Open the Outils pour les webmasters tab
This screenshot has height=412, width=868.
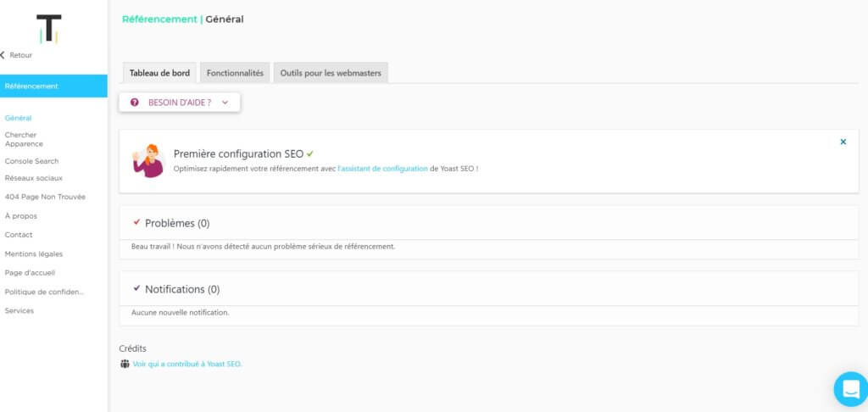[x=331, y=73]
